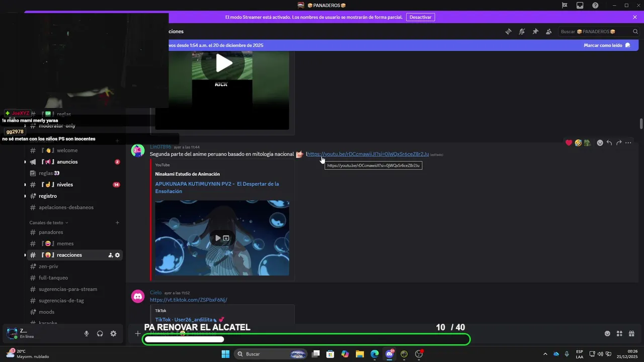Click magnifier icon in search box

(x=635, y=31)
